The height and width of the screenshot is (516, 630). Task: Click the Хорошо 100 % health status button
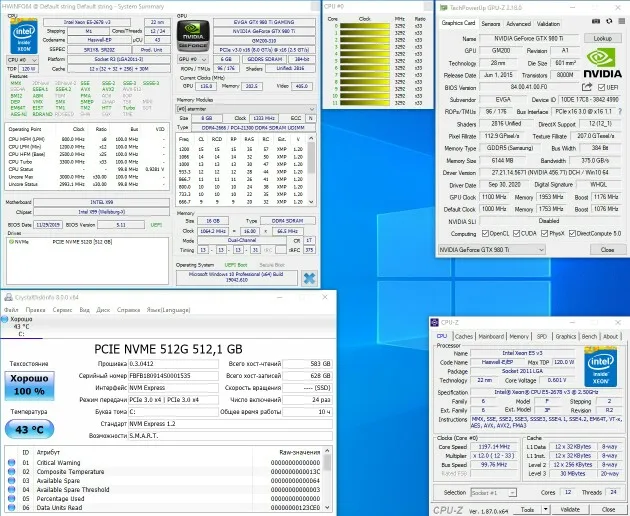[x=29, y=385]
